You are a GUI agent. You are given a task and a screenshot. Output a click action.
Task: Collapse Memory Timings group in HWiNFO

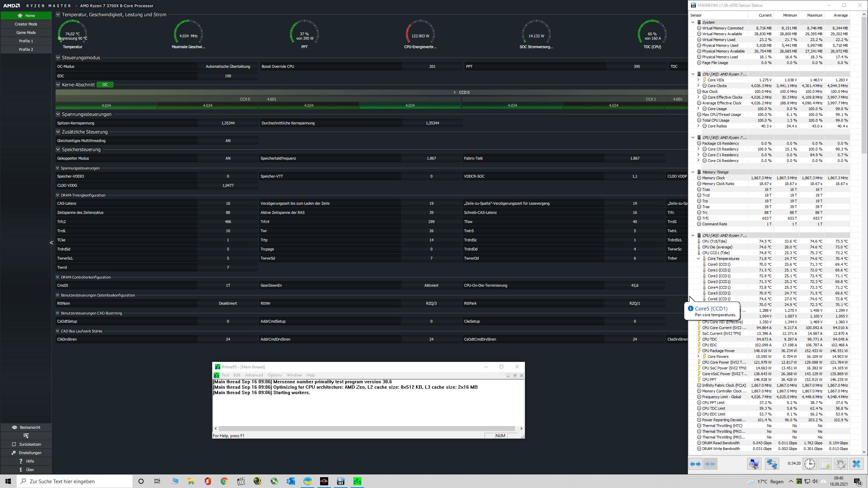tap(693, 172)
